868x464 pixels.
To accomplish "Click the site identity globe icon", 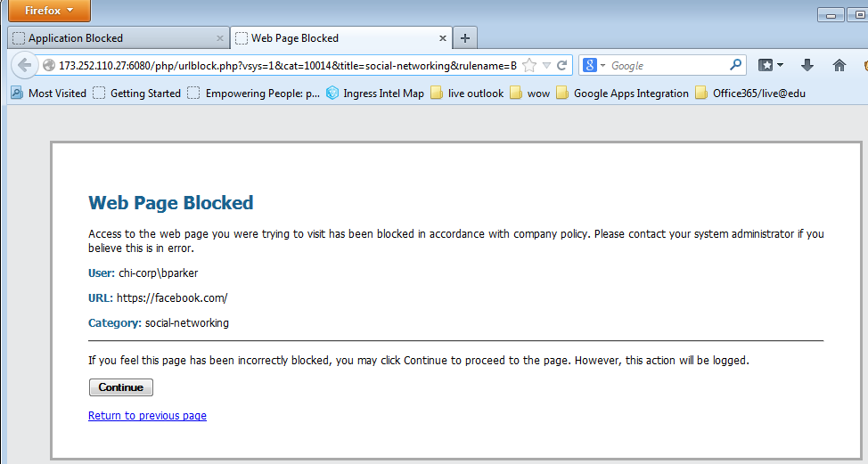I will click(49, 65).
